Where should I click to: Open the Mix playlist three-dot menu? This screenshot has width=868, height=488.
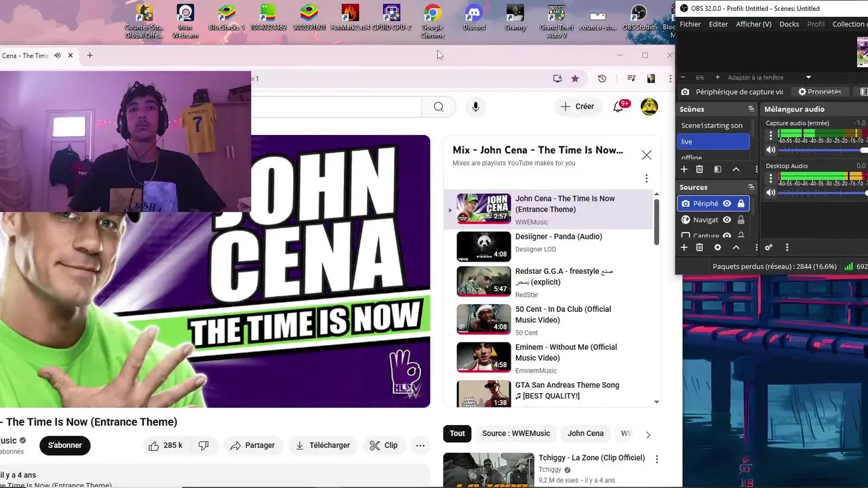646,178
